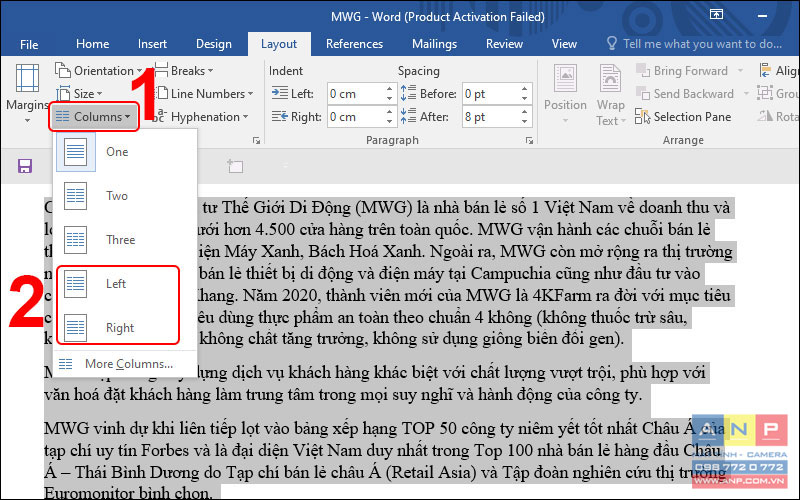Click the Columns dropdown button
The height and width of the screenshot is (500, 800).
tap(93, 117)
